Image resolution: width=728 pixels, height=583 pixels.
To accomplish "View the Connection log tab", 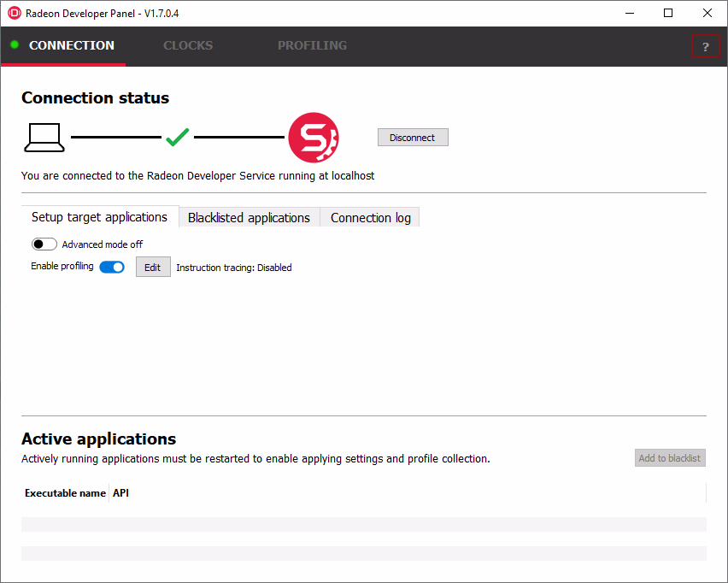I will click(x=370, y=218).
